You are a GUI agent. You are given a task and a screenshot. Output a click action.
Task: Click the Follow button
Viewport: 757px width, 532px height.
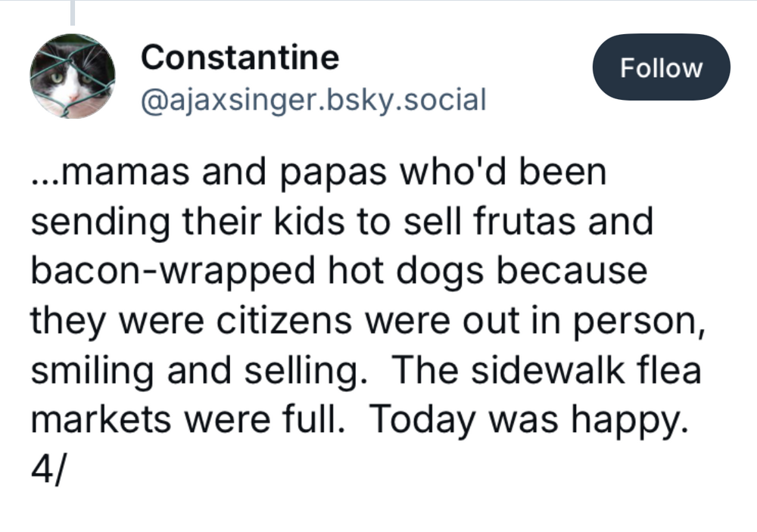point(661,67)
